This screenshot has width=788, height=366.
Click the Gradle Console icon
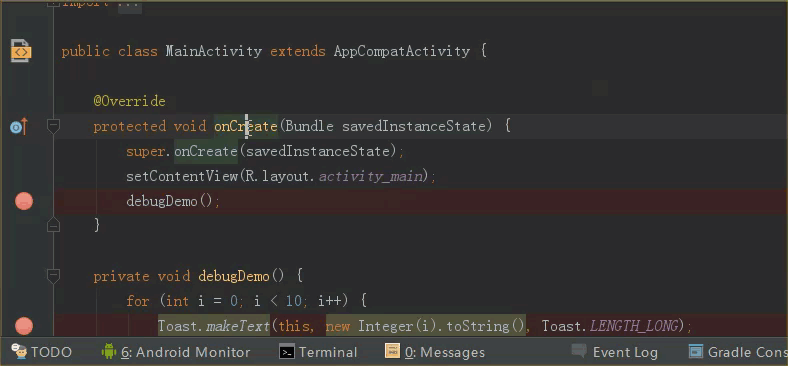tap(696, 351)
